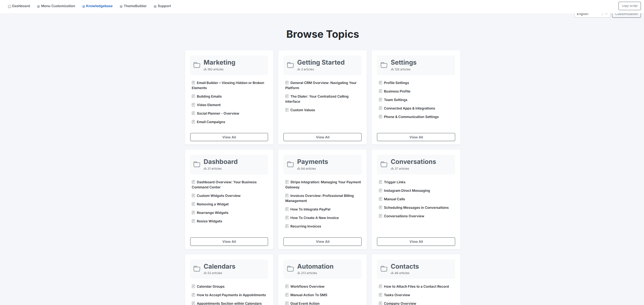
Task: Open the Customization button at top right
Action: coord(626,15)
